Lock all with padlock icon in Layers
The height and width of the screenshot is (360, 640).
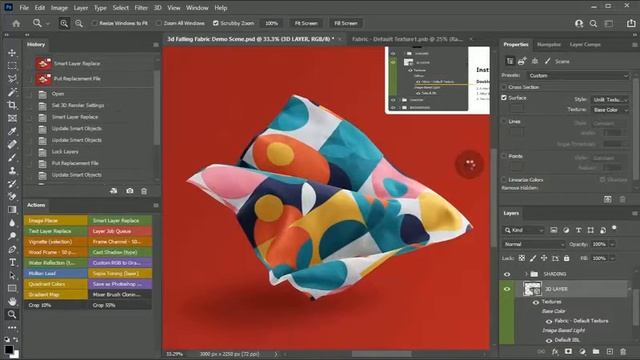(x=567, y=258)
